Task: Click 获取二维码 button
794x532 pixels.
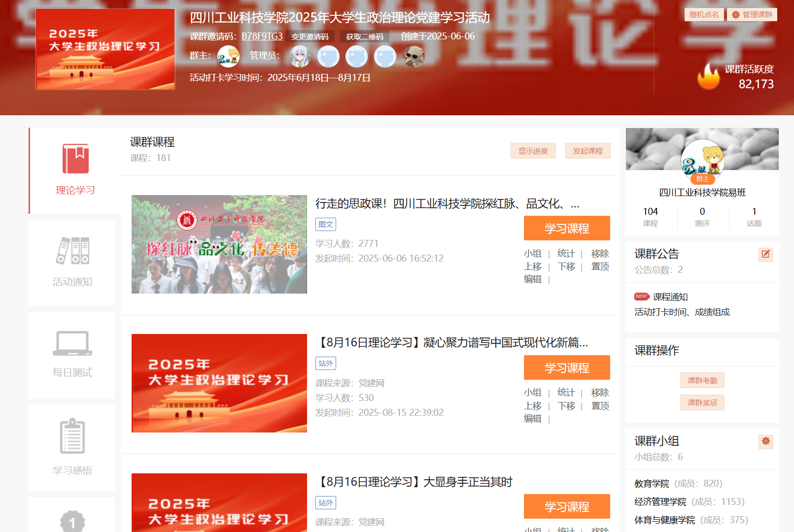Action: coord(364,36)
